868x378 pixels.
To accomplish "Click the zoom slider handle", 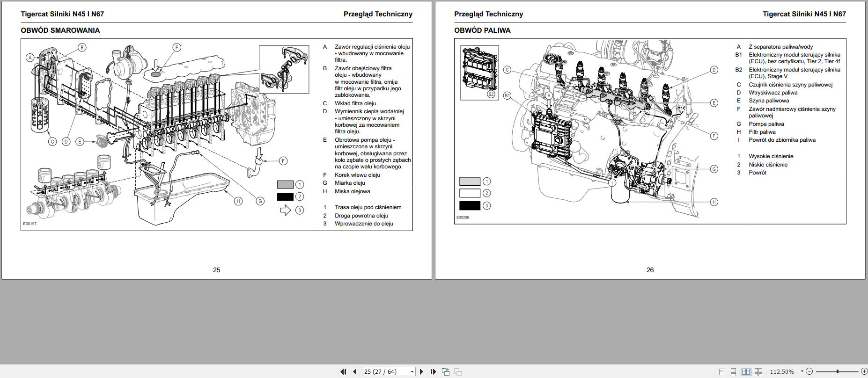I will 838,371.
